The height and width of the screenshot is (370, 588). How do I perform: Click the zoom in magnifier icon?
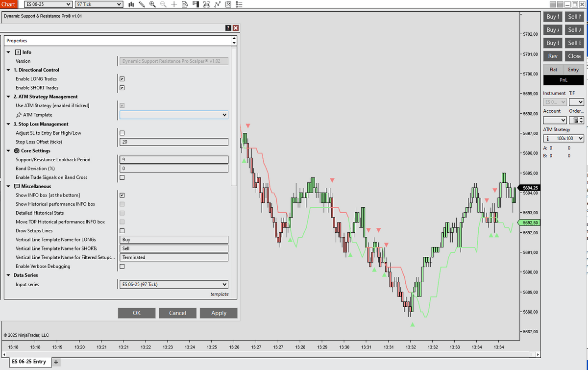[x=152, y=4]
